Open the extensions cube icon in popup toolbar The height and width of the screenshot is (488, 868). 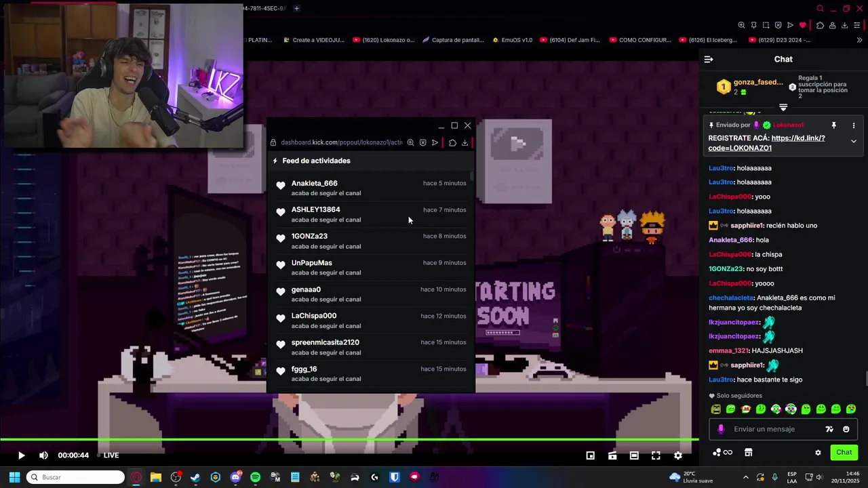tap(452, 143)
